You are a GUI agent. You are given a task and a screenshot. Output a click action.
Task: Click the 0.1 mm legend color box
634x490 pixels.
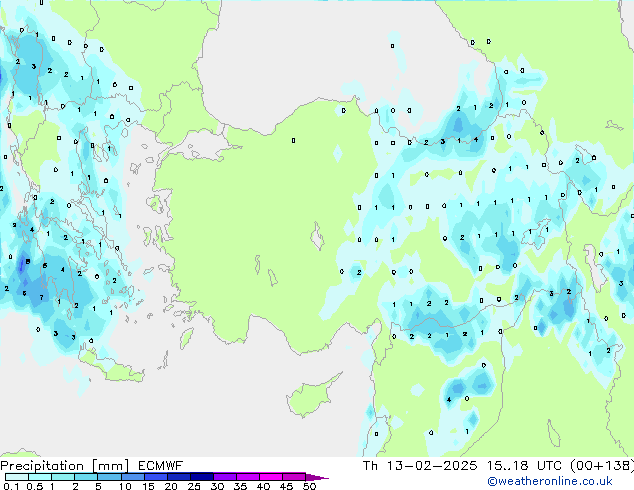click(x=17, y=477)
